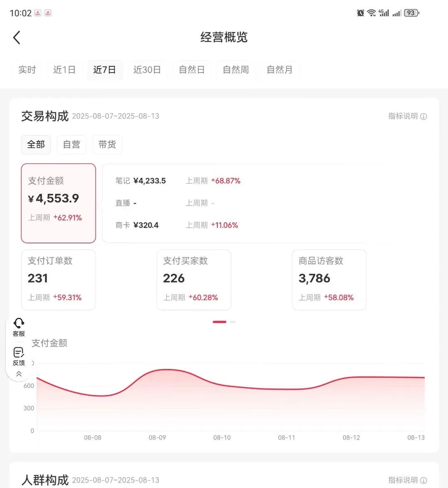Select the 全部 filter
448x488 pixels.
[36, 144]
